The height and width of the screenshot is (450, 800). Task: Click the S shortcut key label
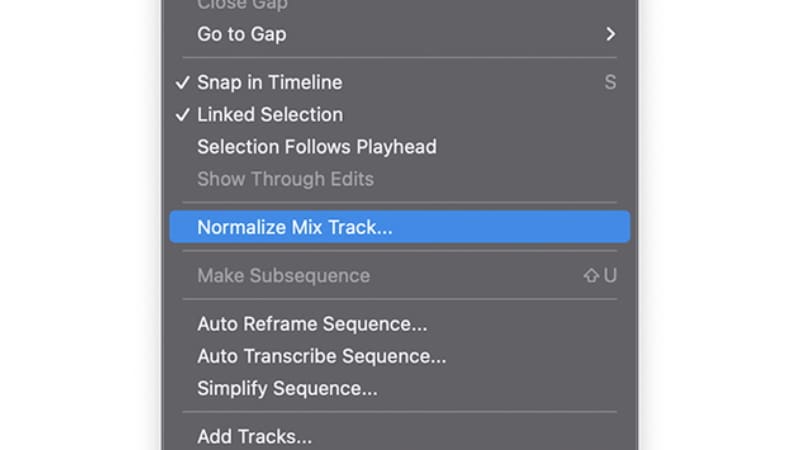click(x=610, y=83)
